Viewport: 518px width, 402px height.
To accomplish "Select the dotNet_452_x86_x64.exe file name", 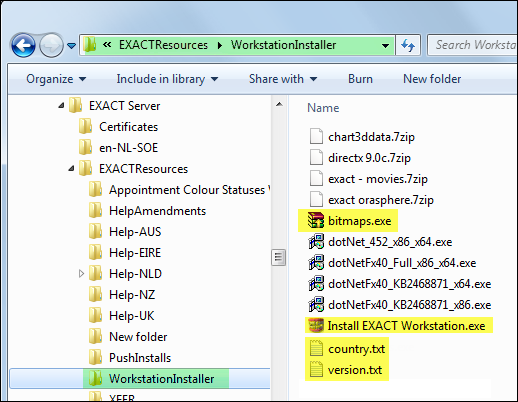I will tap(390, 242).
